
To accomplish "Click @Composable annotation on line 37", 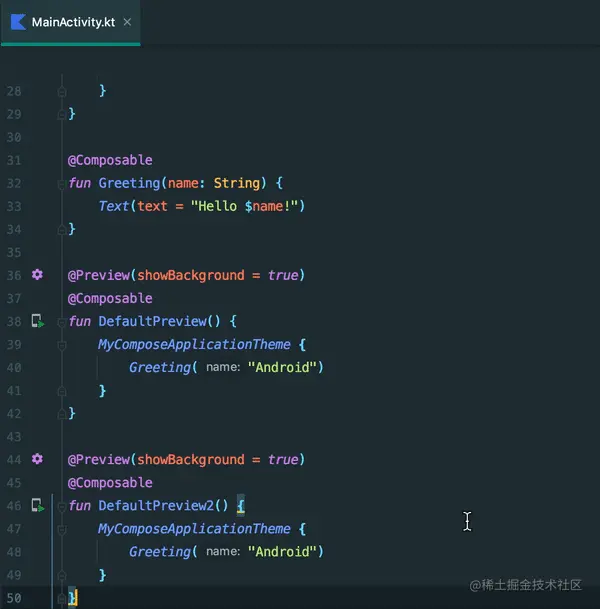I will click(x=110, y=298).
